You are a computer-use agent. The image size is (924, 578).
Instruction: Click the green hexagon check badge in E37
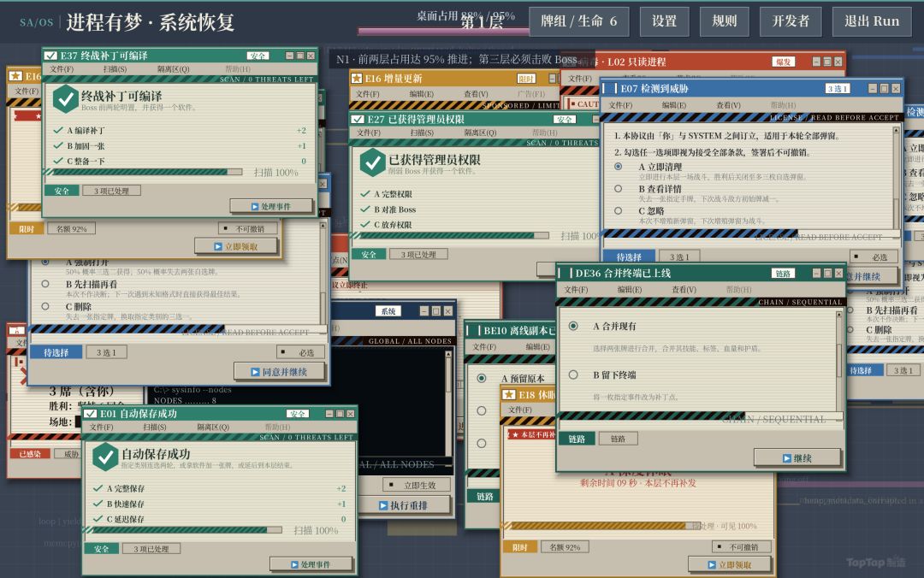(x=65, y=99)
